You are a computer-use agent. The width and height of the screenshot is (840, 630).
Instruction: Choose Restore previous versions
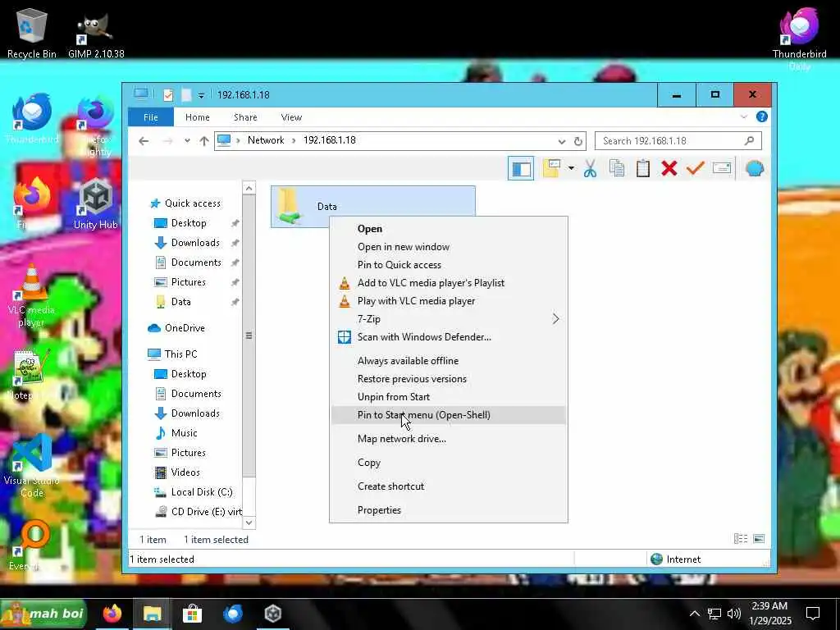click(x=449, y=379)
